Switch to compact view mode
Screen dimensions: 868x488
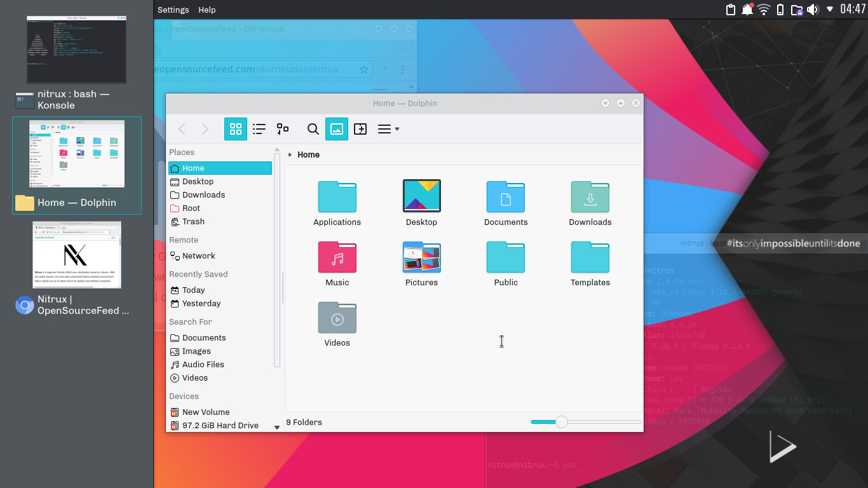pos(259,128)
